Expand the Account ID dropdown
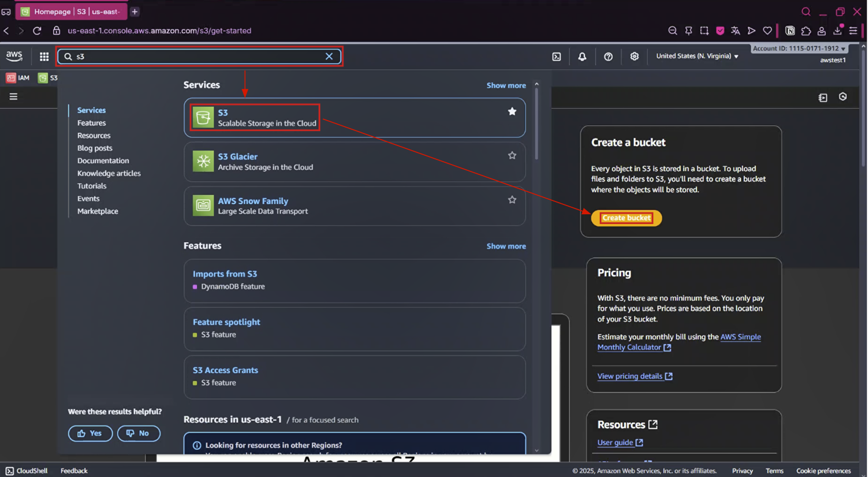Viewport: 868px width, 477px height. click(799, 49)
